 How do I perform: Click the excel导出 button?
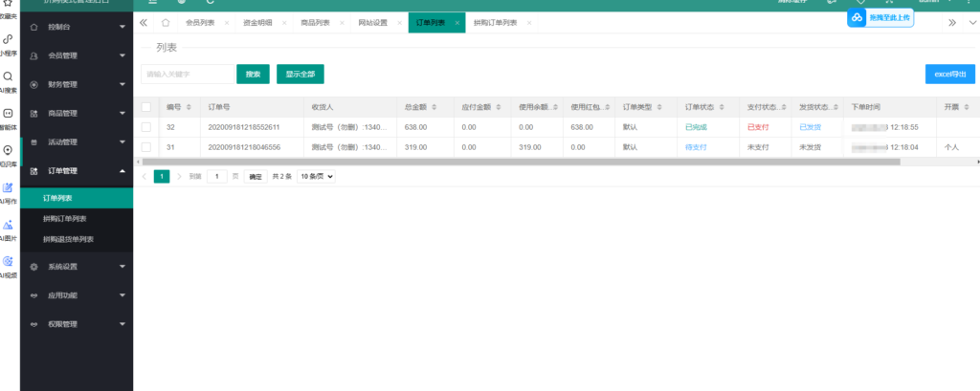pyautogui.click(x=949, y=74)
